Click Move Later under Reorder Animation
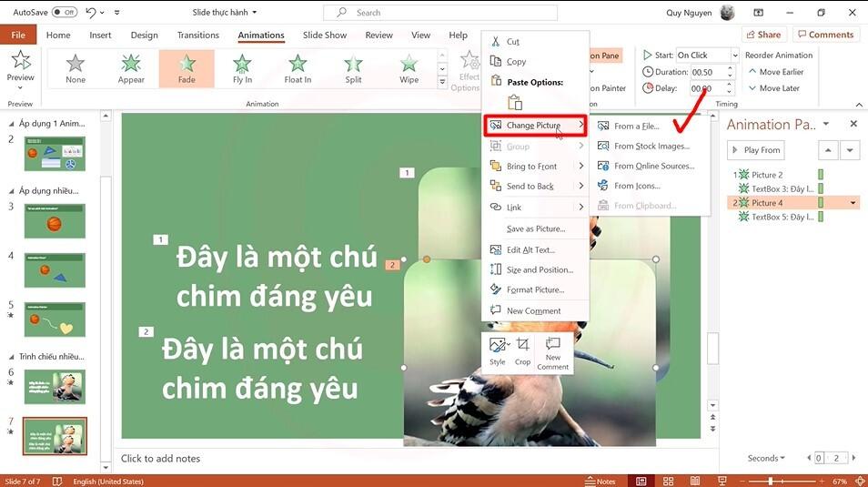Viewport: 868px width, 487px height. (774, 88)
